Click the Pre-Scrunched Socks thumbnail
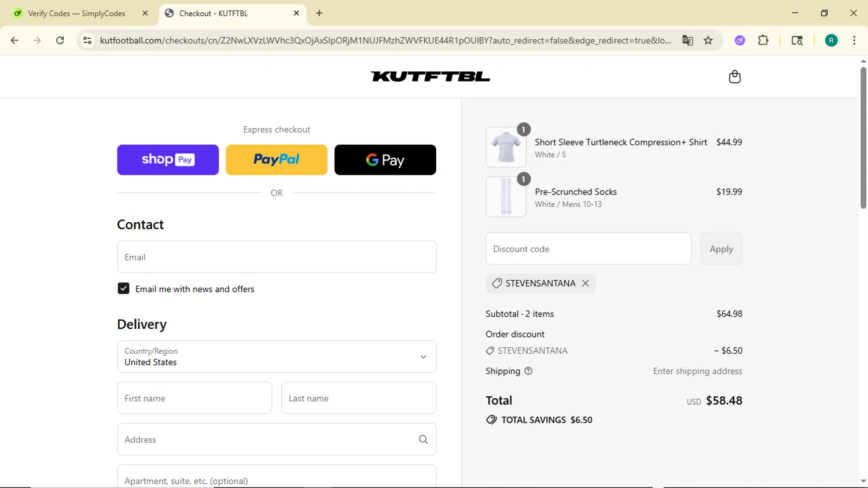Screen dimensions: 868x488 [x=506, y=197]
